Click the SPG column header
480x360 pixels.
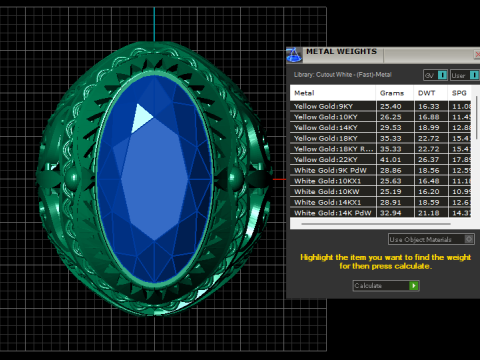459,93
